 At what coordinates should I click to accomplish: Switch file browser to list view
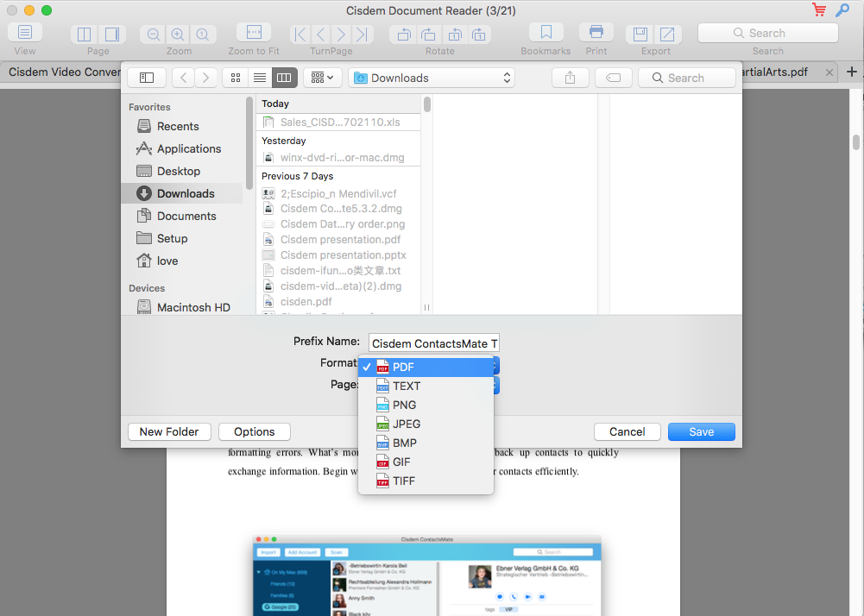click(259, 78)
